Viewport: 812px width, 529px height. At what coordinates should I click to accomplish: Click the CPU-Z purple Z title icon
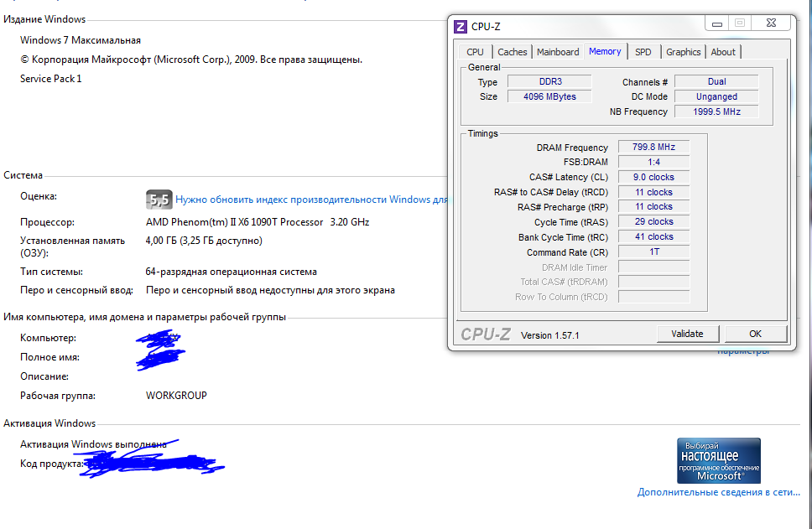(460, 26)
